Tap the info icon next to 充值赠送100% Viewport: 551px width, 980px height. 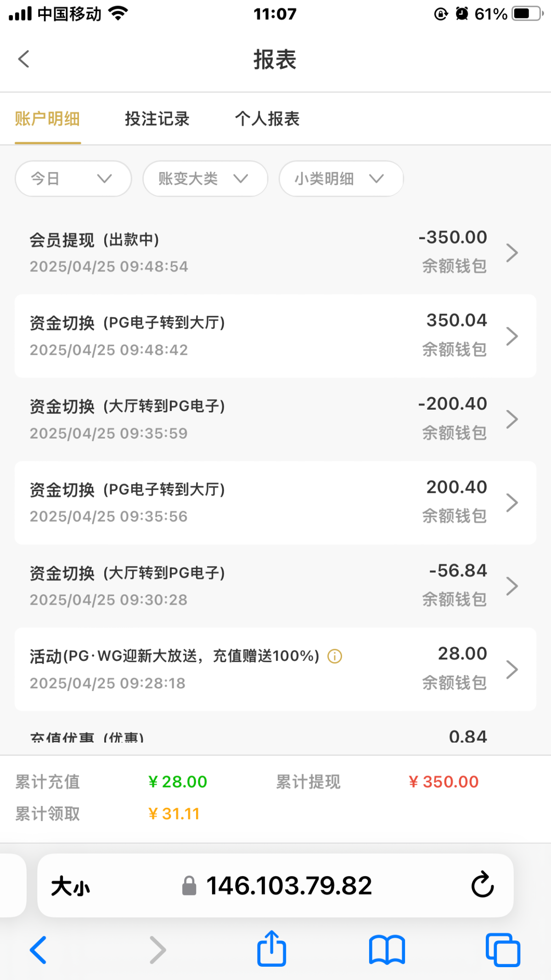[335, 656]
